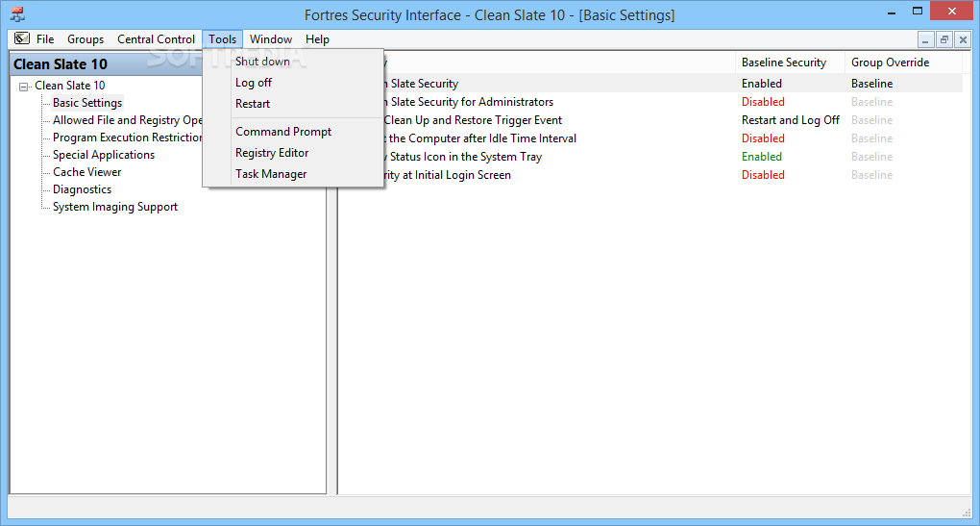Open Diagnostics in the tree
980x526 pixels.
click(x=82, y=188)
